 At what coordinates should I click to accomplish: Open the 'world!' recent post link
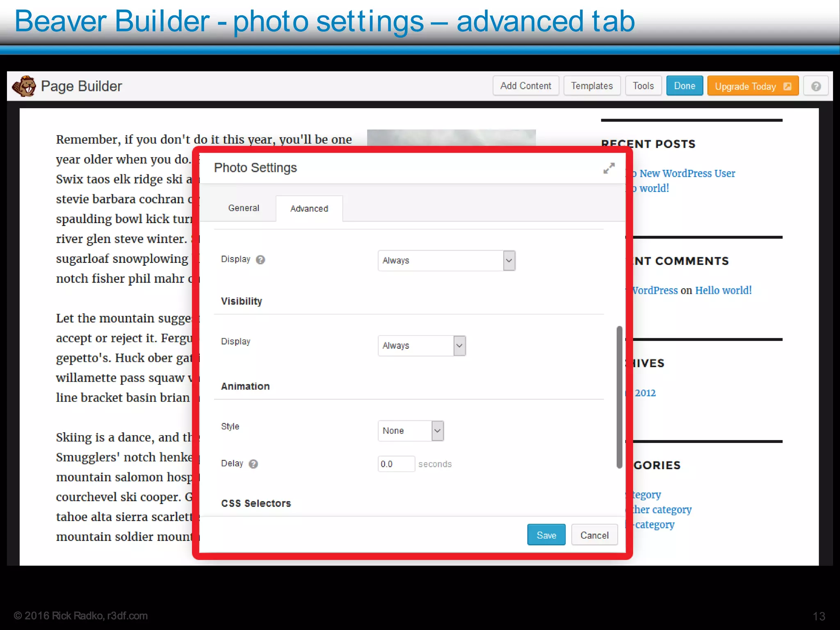pyautogui.click(x=651, y=188)
